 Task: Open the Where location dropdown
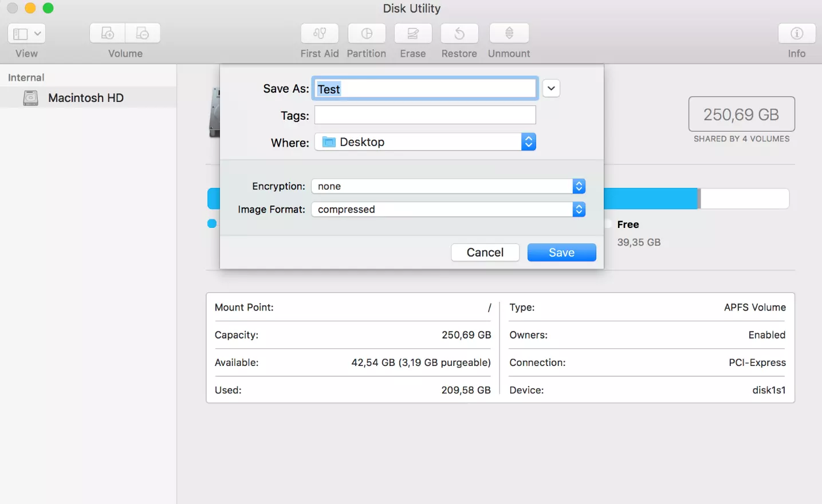tap(425, 142)
